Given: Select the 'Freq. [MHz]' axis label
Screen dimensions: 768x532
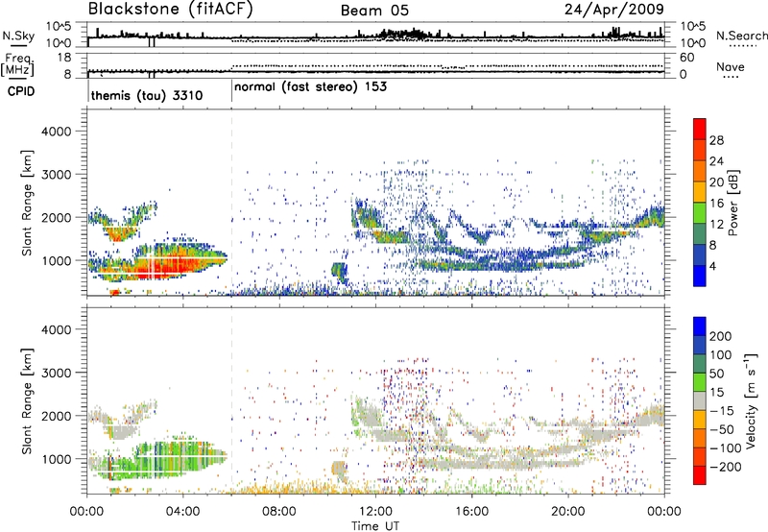Looking at the screenshot, I should [18, 64].
